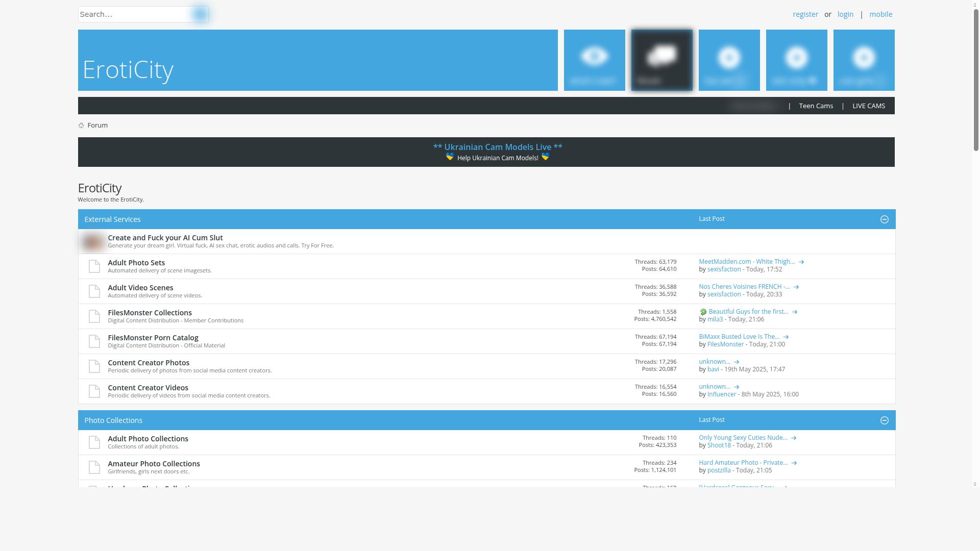Screen dimensions: 980x551
Task: Click forum status icon beside Content Creator Photos
Action: (x=94, y=366)
